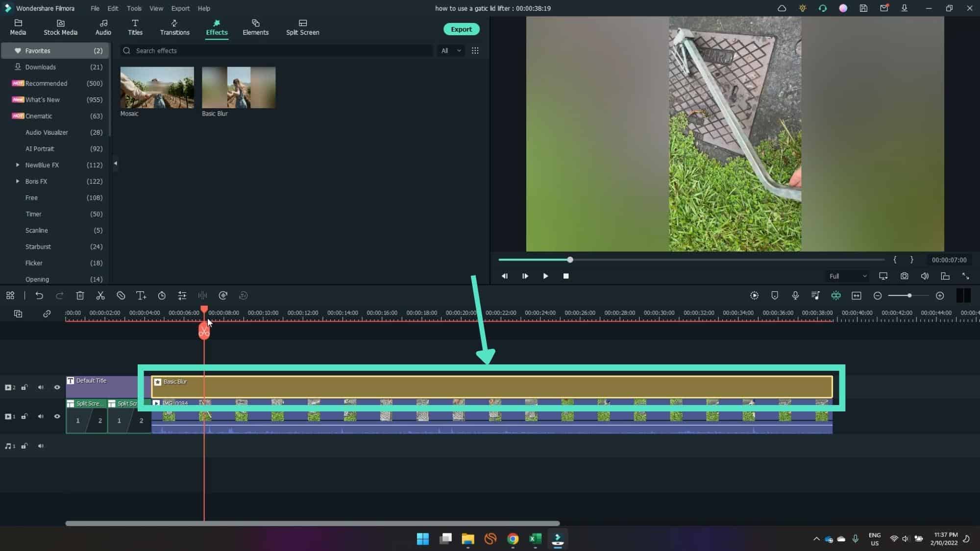Enter fullscreen preview with the expand arrows icon
The image size is (980, 551).
(x=965, y=276)
